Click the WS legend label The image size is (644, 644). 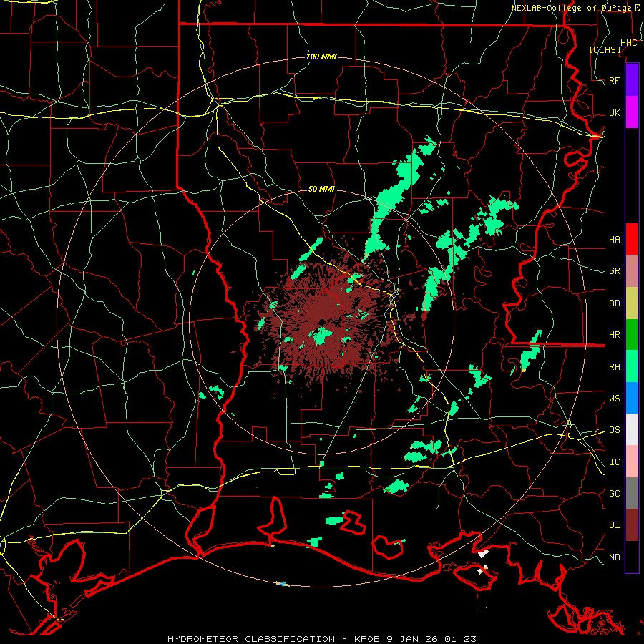coord(614,399)
